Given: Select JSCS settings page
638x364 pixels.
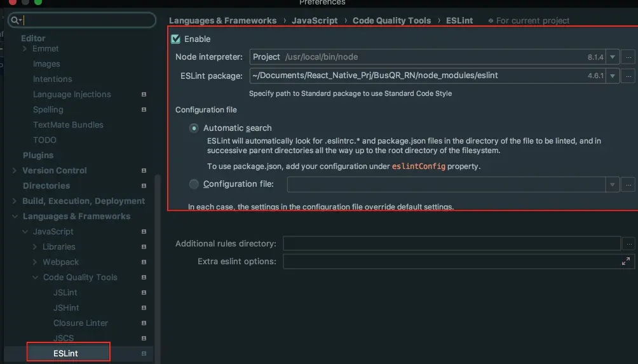Looking at the screenshot, I should [64, 339].
